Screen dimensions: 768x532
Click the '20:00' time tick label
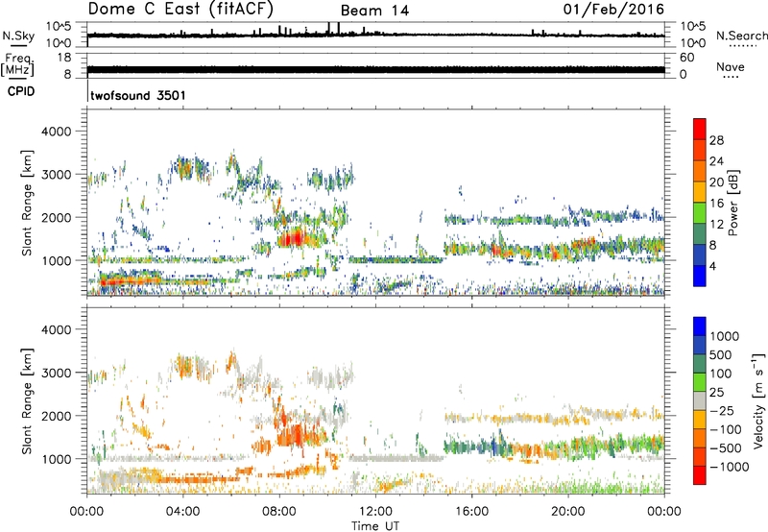coord(567,512)
